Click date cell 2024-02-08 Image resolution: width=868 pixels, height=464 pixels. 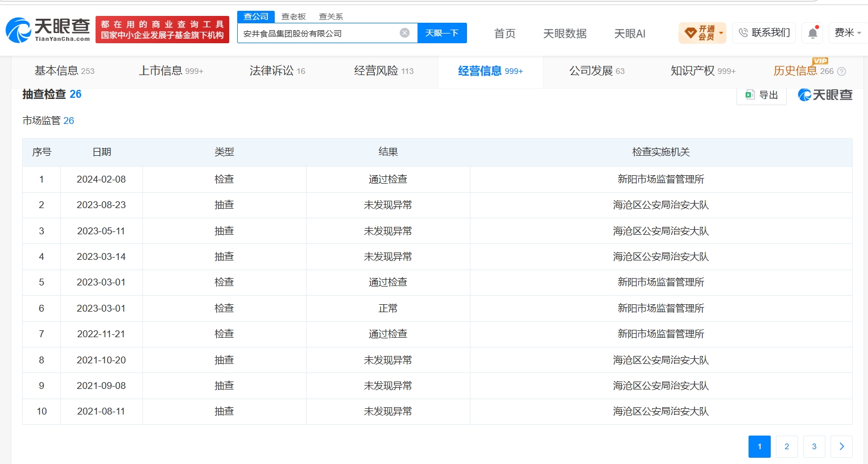tap(101, 179)
